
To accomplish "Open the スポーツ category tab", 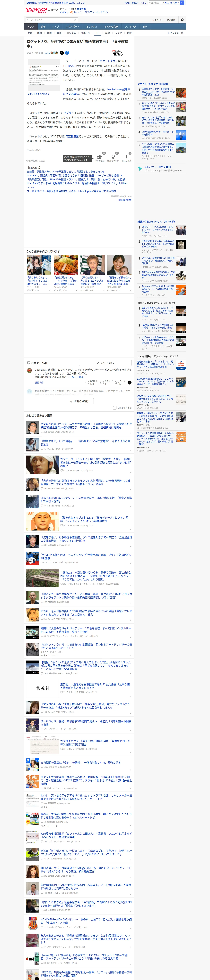I will coord(86,33).
